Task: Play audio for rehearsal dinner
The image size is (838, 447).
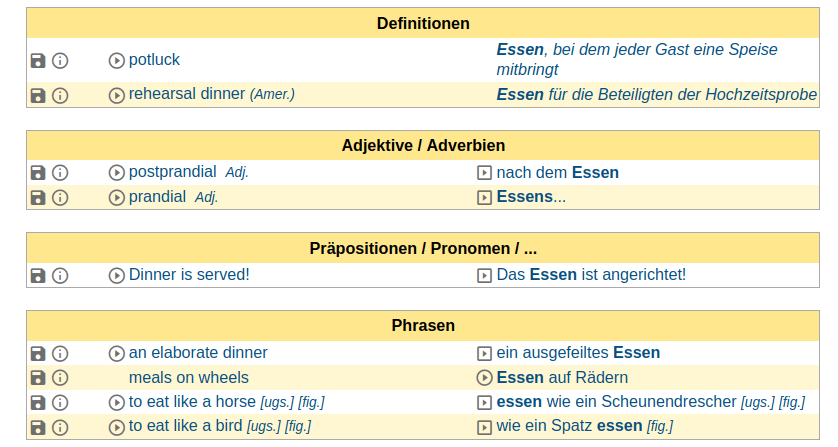Action: 117,95
